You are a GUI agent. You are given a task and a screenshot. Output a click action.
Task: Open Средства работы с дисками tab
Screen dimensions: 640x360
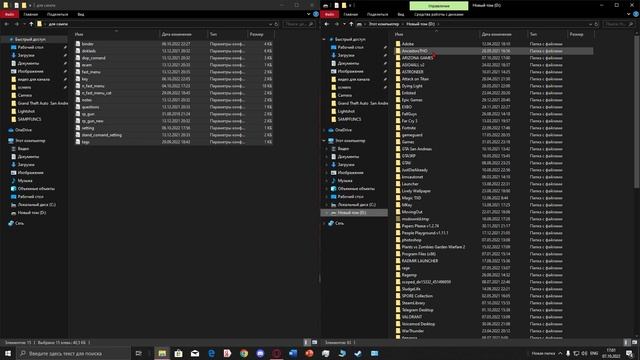point(439,14)
